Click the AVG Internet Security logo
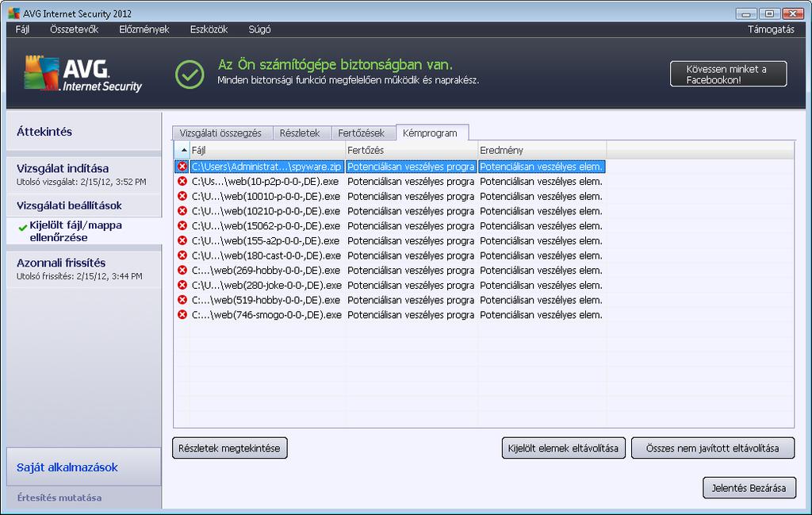 82,74
